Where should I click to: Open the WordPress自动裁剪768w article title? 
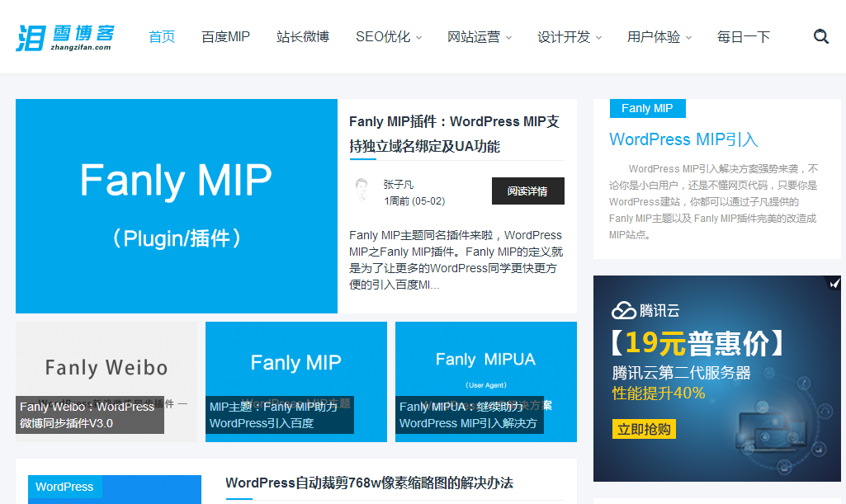369,483
